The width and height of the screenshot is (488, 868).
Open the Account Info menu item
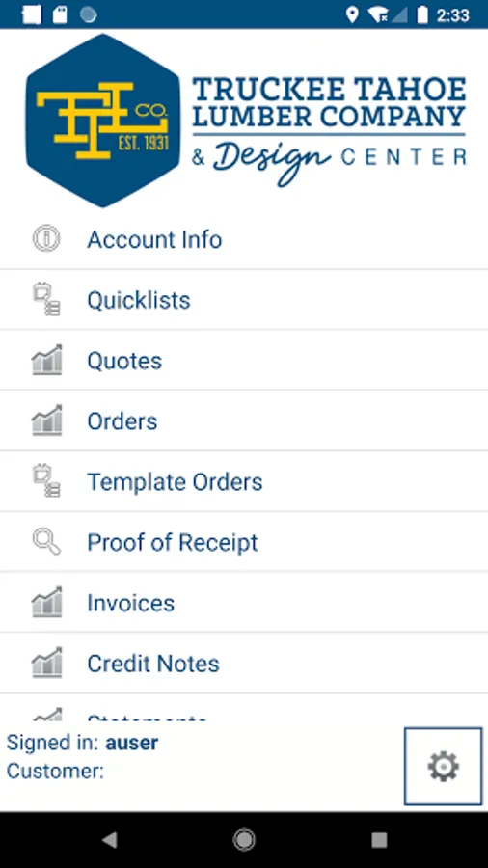[244, 239]
